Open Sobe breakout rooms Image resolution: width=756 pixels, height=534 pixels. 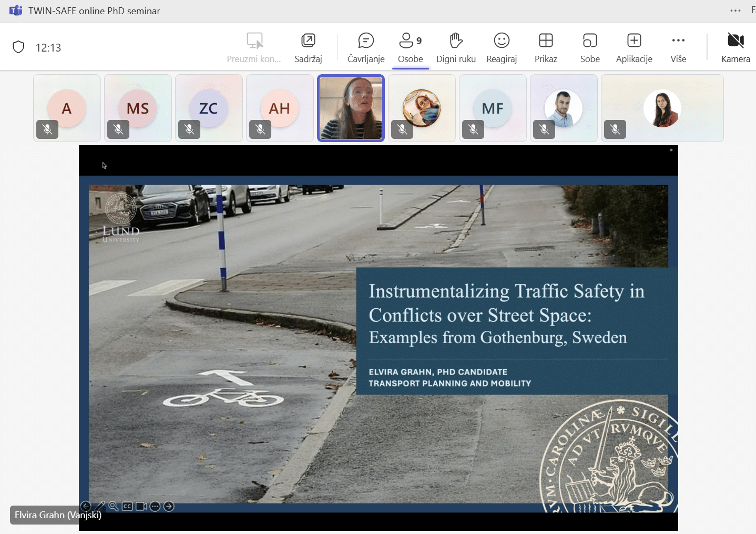(x=590, y=48)
